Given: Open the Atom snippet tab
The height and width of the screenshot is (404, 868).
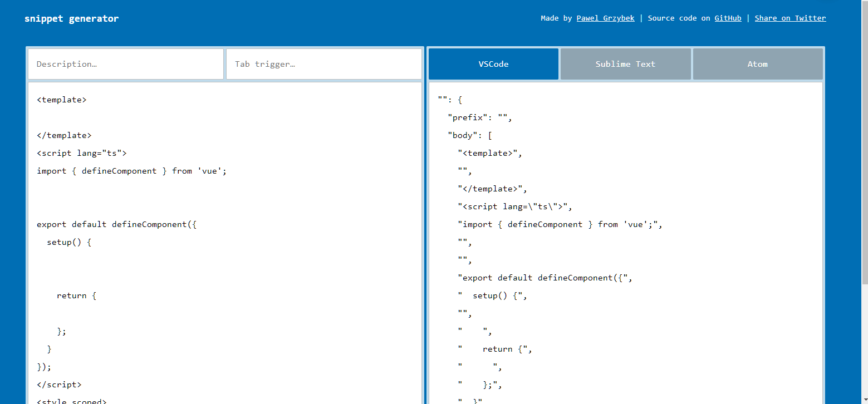Looking at the screenshot, I should click(757, 64).
